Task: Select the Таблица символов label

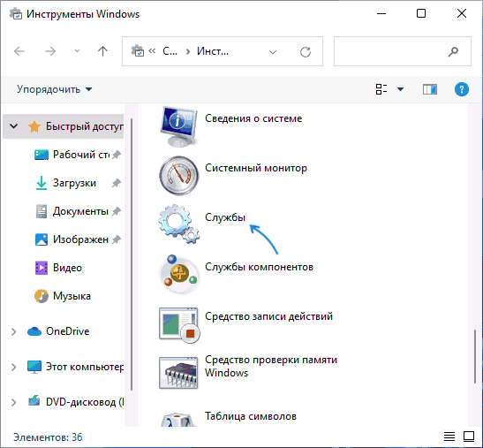Action: [251, 416]
